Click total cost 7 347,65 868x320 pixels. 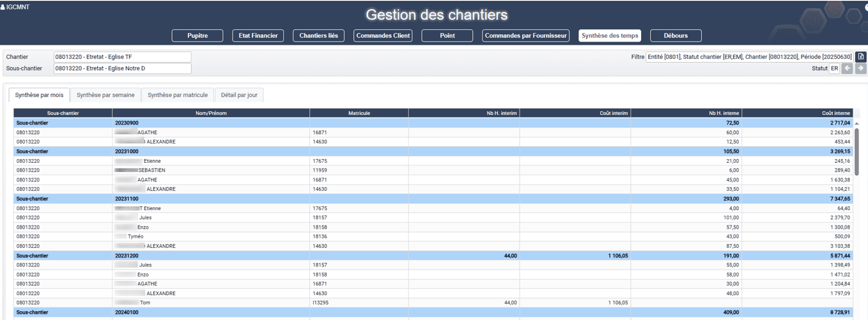(x=840, y=199)
